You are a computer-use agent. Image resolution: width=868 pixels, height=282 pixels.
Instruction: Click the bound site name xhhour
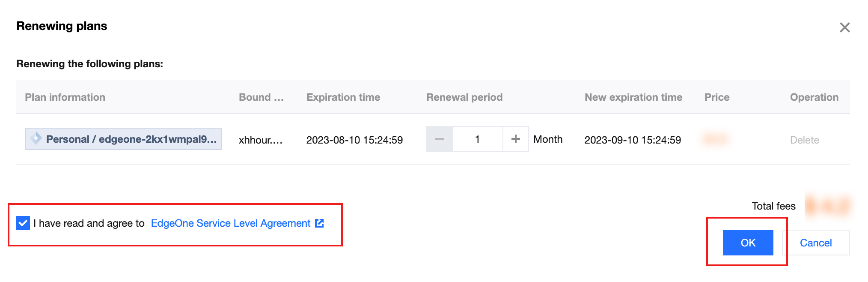tap(260, 140)
